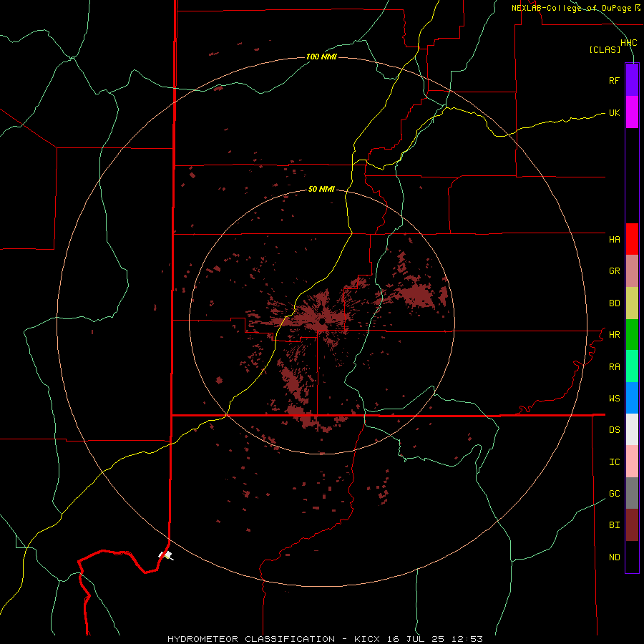Click the "BI" legend label
This screenshot has height=644, width=644.
614,525
